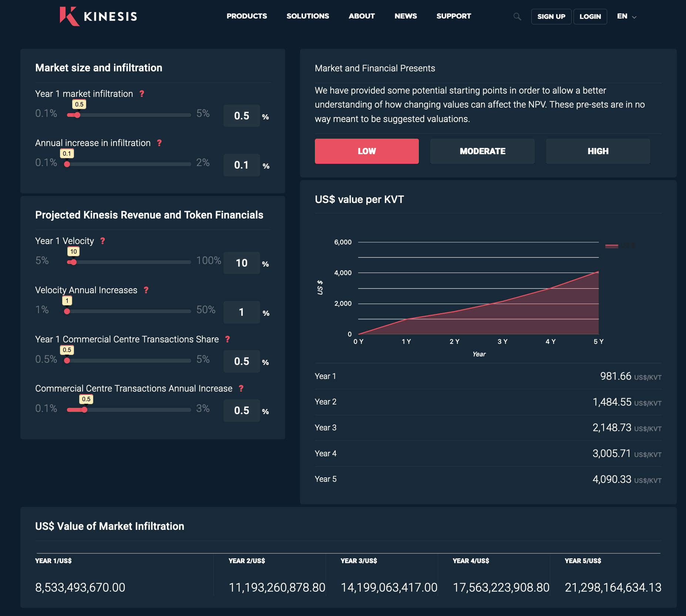
Task: Adjust Year 1 market infiltration slider handle
Action: pyautogui.click(x=77, y=115)
